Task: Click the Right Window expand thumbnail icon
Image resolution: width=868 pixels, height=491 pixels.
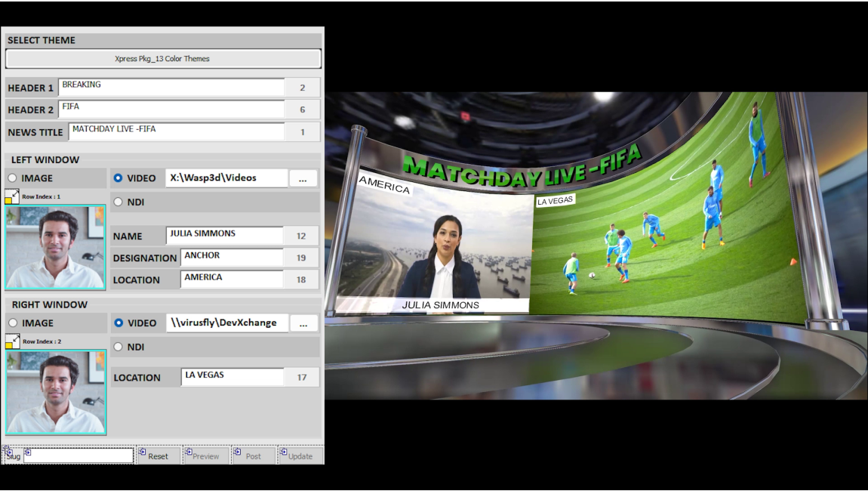Action: click(x=12, y=341)
